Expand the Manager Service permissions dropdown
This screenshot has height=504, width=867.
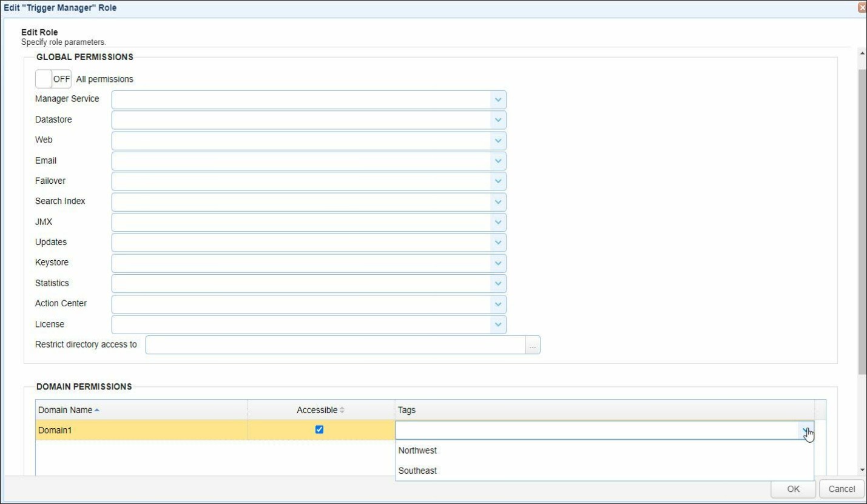click(x=498, y=99)
